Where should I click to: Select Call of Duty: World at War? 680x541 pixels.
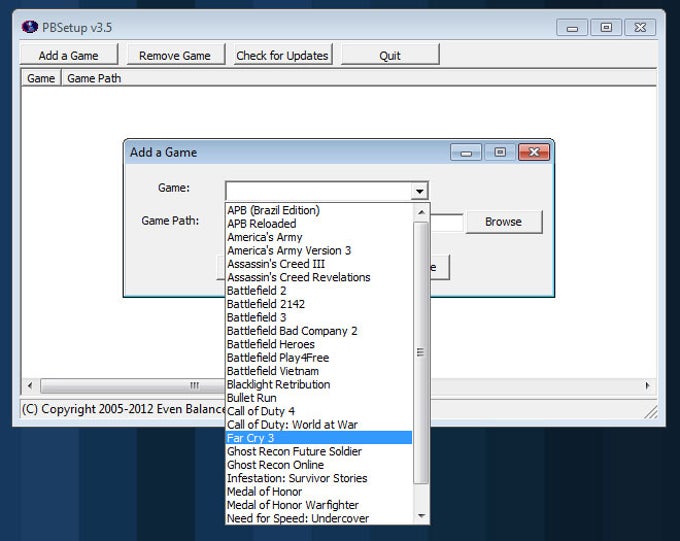point(319,425)
